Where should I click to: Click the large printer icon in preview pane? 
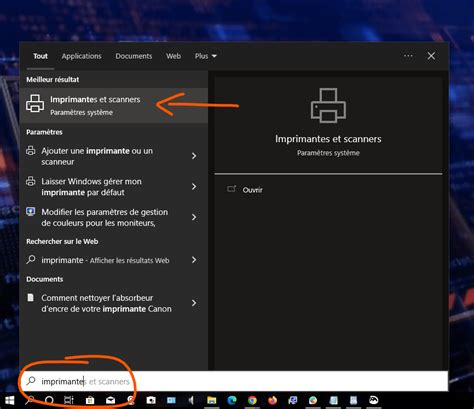coord(328,105)
